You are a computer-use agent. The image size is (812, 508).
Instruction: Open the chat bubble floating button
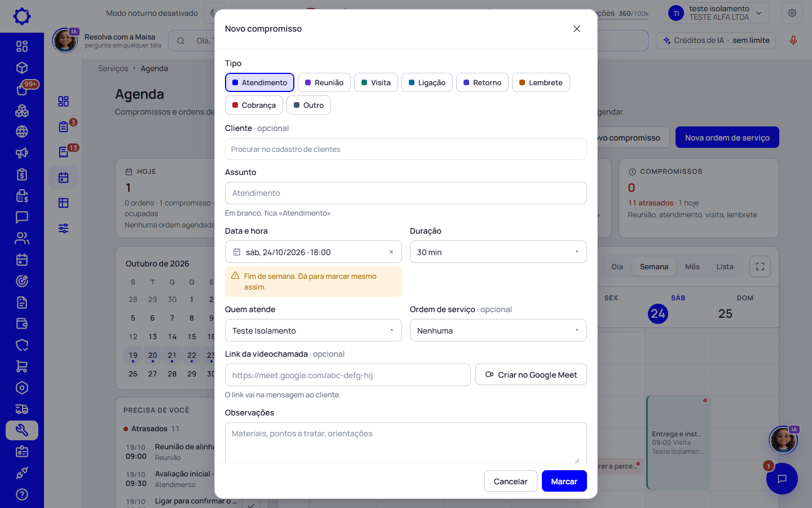782,479
